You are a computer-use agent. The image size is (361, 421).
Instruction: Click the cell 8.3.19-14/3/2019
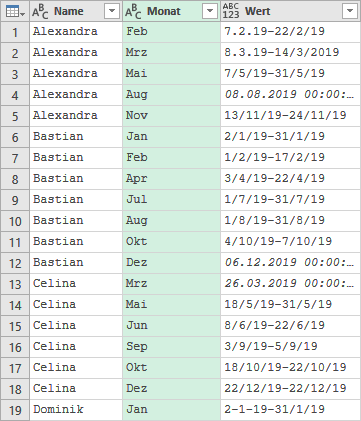(290, 53)
